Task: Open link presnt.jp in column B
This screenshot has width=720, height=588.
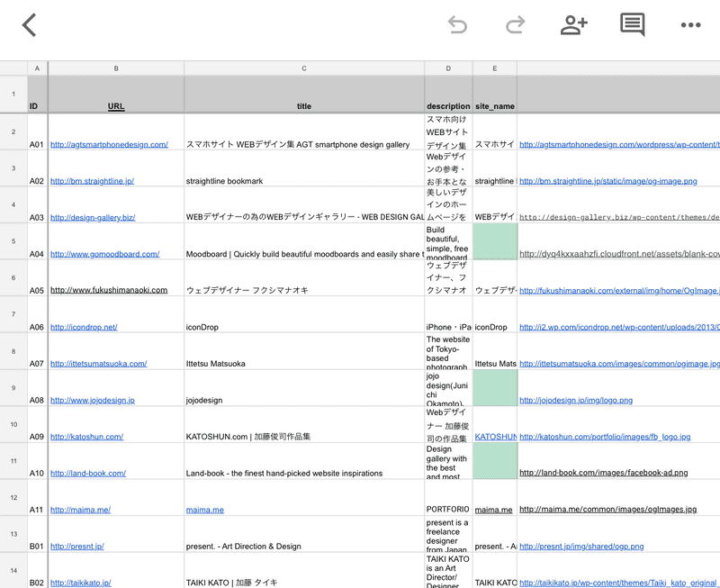Action: (x=76, y=547)
